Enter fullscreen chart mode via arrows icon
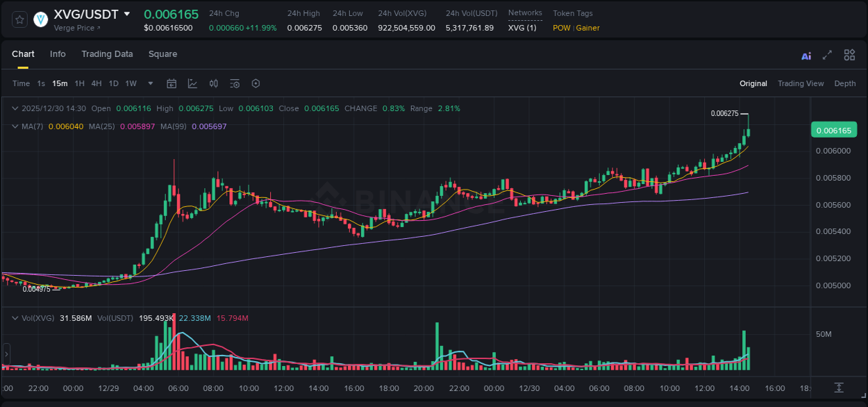The height and width of the screenshot is (407, 868). (x=827, y=55)
